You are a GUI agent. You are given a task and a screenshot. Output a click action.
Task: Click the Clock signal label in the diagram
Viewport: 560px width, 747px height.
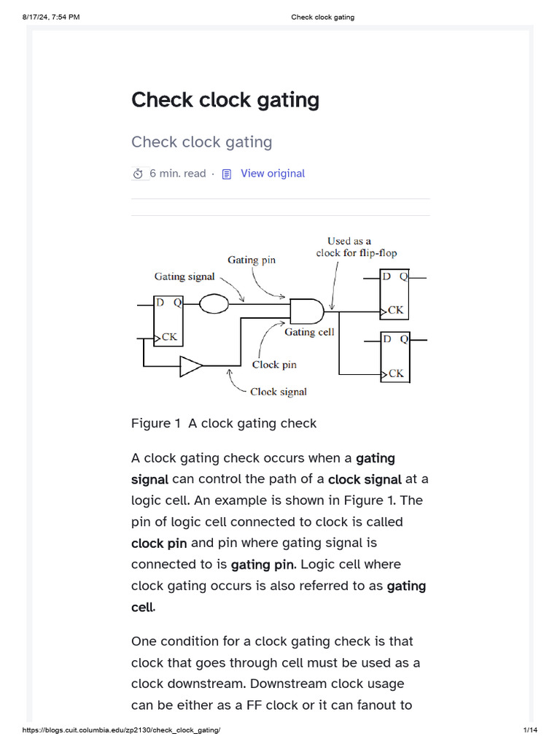click(x=279, y=392)
